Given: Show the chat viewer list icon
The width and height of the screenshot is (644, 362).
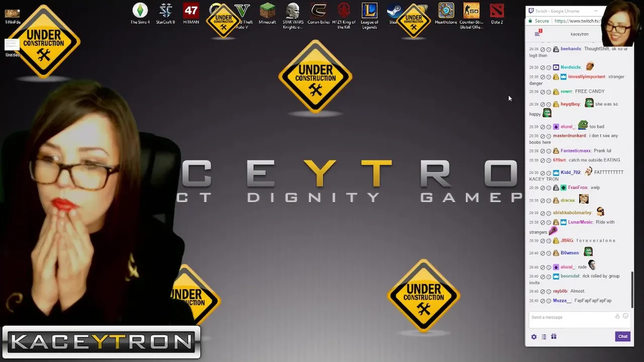Looking at the screenshot, I should [544, 337].
